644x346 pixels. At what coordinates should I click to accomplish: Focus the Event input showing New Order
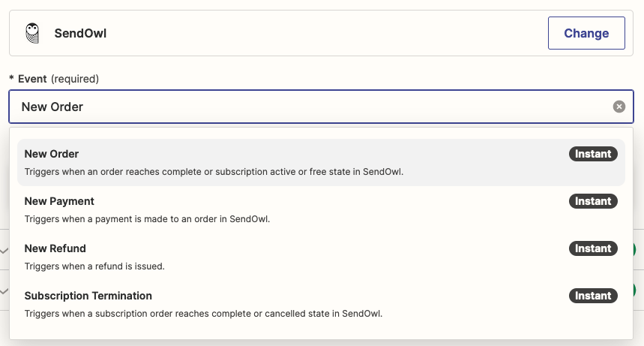(300, 107)
